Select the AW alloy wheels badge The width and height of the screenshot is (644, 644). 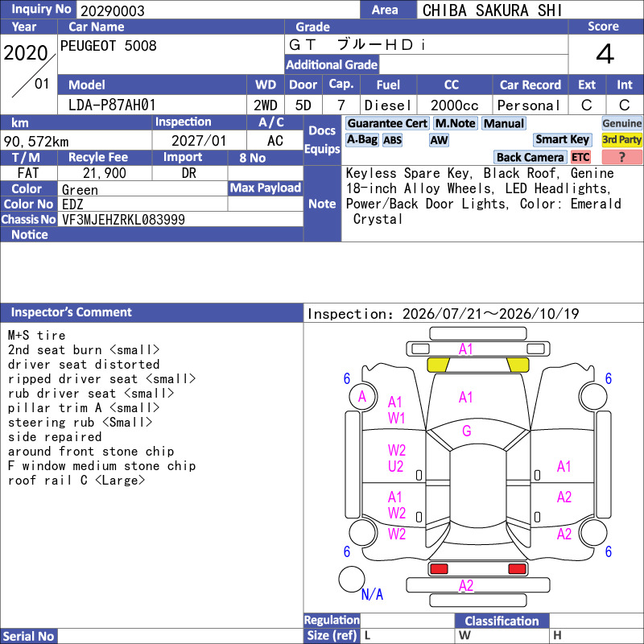[439, 140]
